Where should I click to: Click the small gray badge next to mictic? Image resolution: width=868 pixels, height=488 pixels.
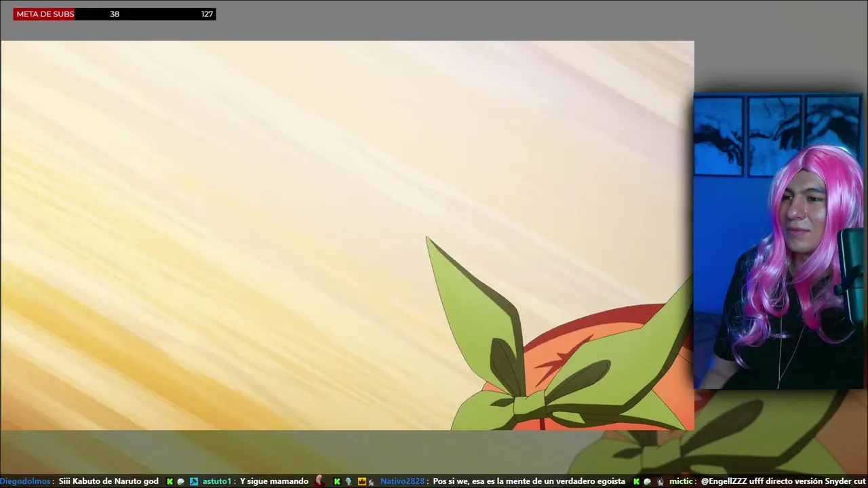(x=660, y=481)
